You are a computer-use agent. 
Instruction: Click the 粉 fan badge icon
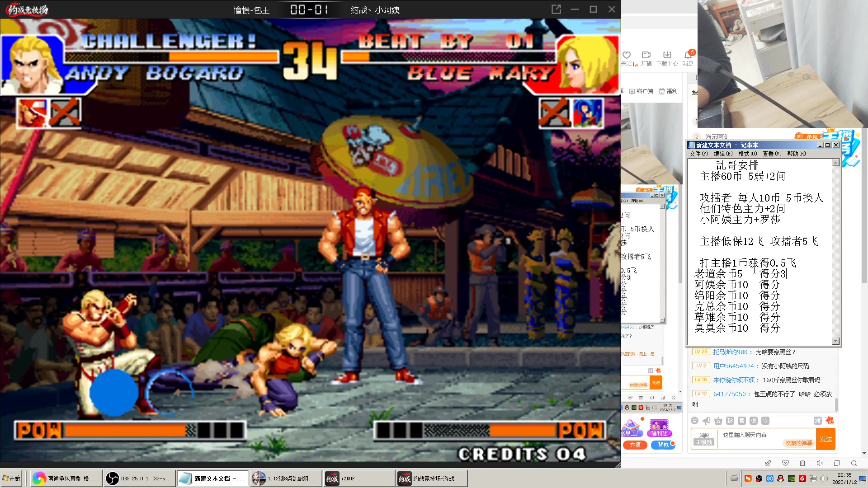[730, 421]
